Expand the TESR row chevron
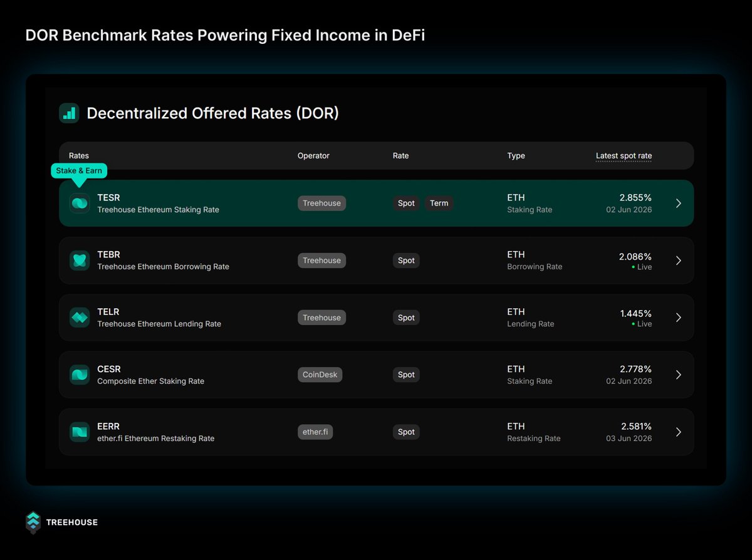The image size is (752, 560). coord(678,204)
